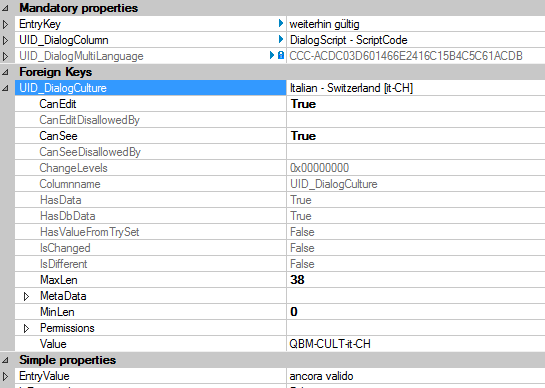Screen dimensions: 545x388
Task: Select the Permissions property label
Action: coord(67,328)
